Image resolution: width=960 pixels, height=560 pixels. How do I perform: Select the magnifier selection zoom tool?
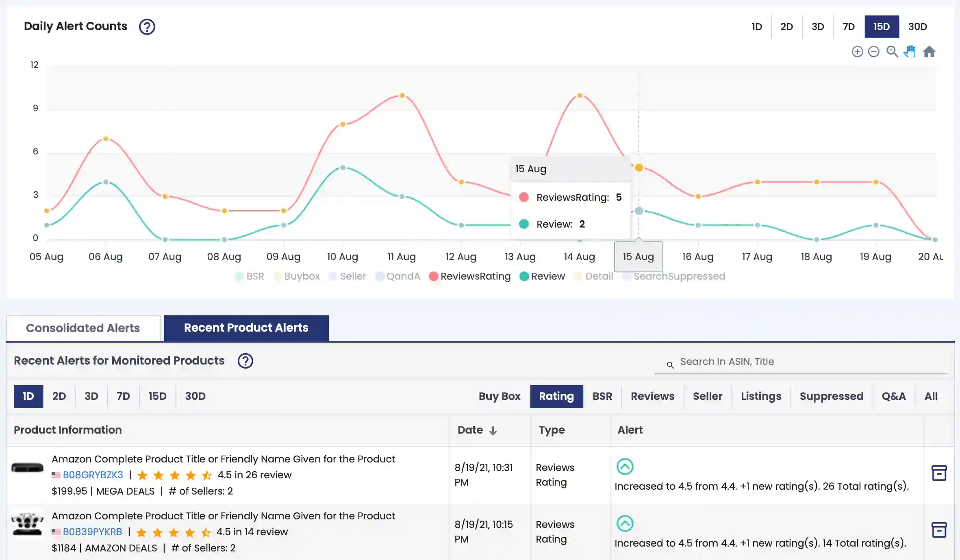(x=892, y=52)
